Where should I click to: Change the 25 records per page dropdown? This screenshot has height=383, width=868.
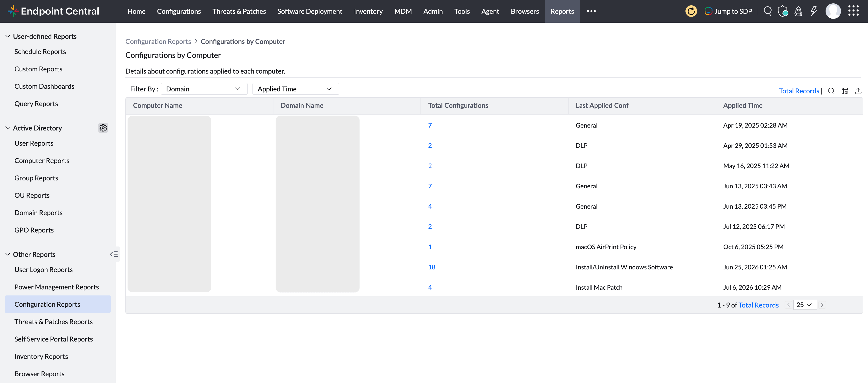(x=805, y=305)
